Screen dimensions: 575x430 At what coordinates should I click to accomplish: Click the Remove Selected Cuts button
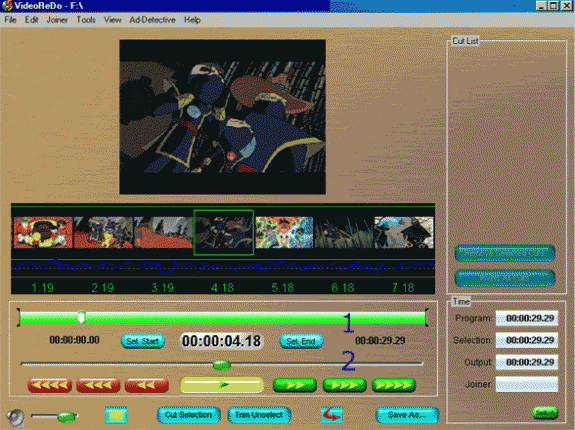505,253
